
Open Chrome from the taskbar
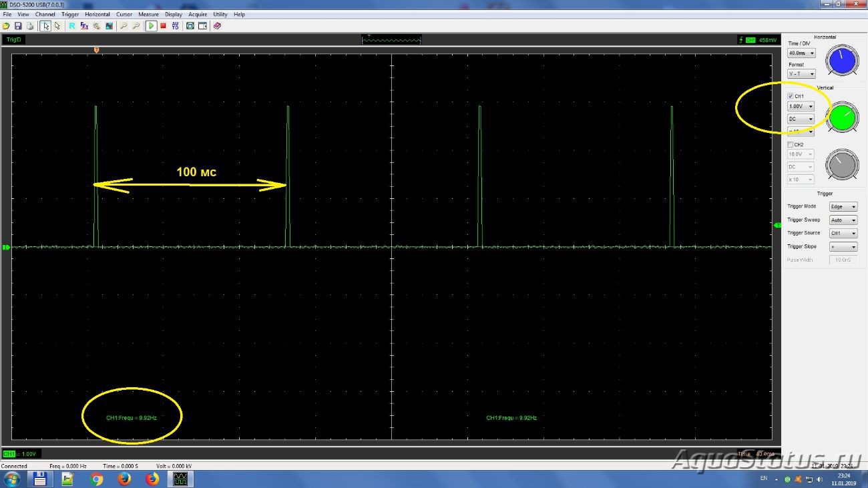pos(96,479)
